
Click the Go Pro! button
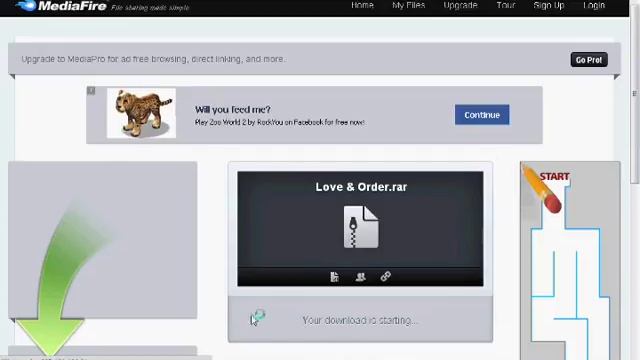[x=589, y=60]
